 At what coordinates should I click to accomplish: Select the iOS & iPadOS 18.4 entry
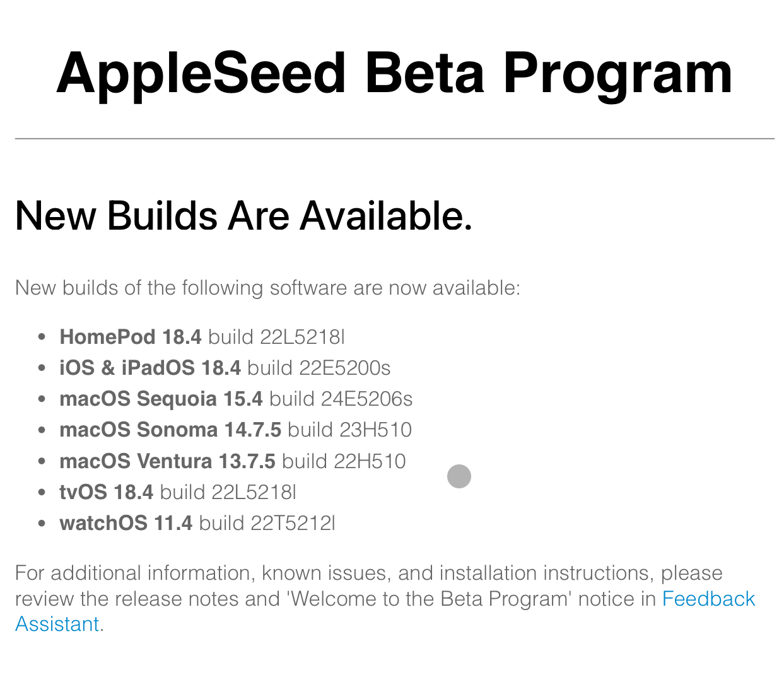click(150, 368)
